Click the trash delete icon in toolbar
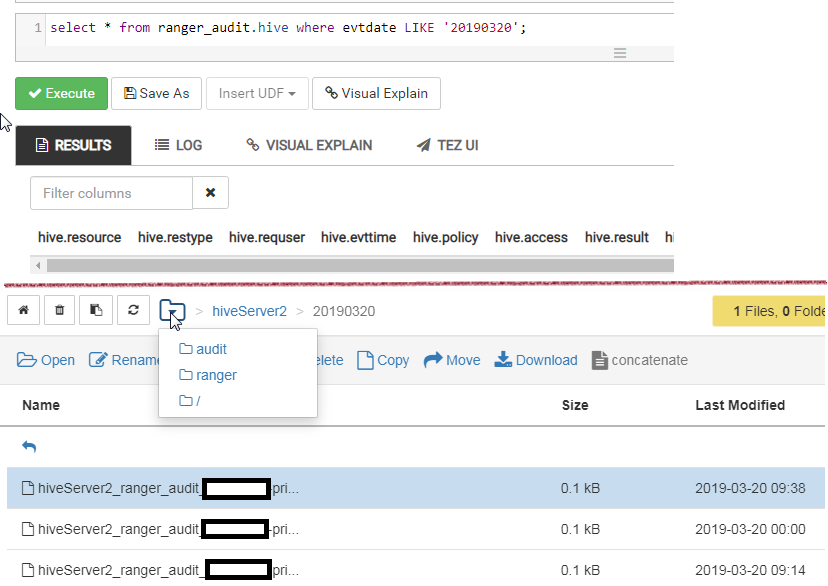 coord(59,310)
